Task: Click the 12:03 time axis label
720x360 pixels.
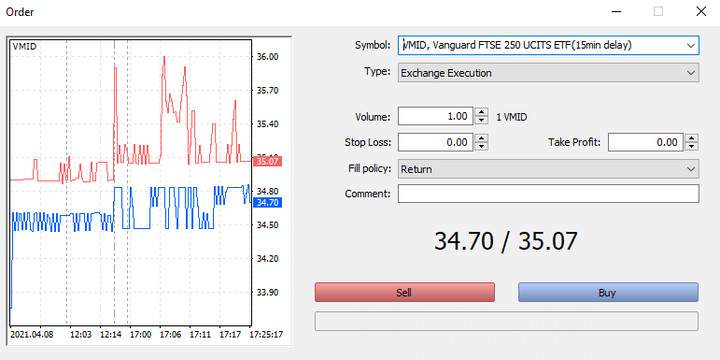Action: 81,334
